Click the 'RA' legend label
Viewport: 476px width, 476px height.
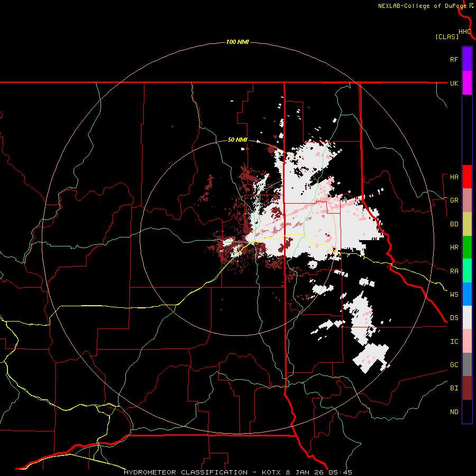(454, 271)
